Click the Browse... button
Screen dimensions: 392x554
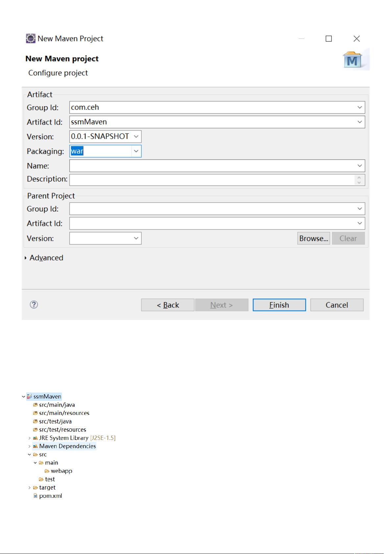(x=314, y=238)
